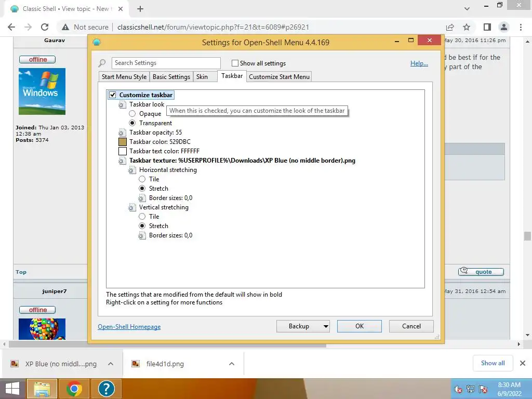The width and height of the screenshot is (532, 399).
Task: Select the Opaque taskbar look
Action: [x=132, y=114]
